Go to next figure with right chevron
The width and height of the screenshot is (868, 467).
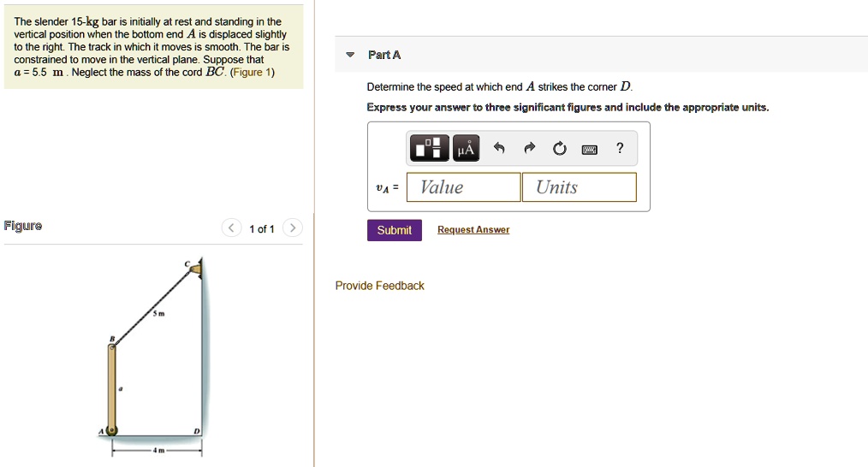coord(292,228)
